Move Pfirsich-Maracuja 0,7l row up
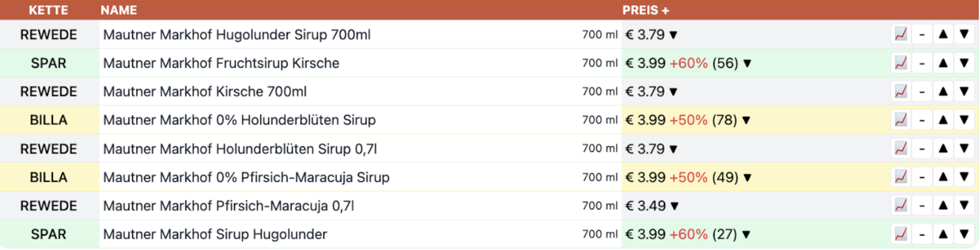This screenshot has height=250, width=980. (x=942, y=206)
